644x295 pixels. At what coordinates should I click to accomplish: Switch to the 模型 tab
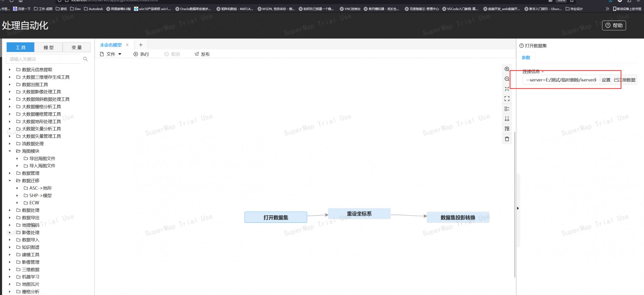[48, 47]
